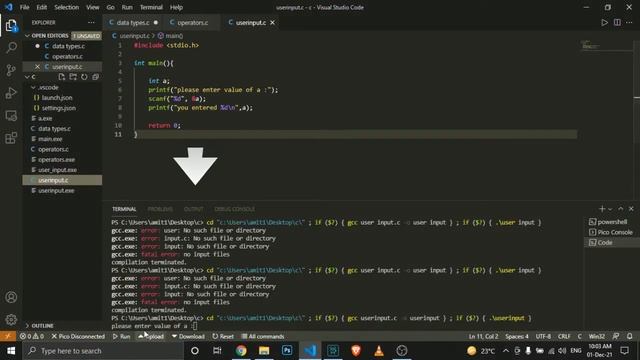Image resolution: width=640 pixels, height=360 pixels.
Task: Collapse the .vscode folder
Action: [33, 87]
